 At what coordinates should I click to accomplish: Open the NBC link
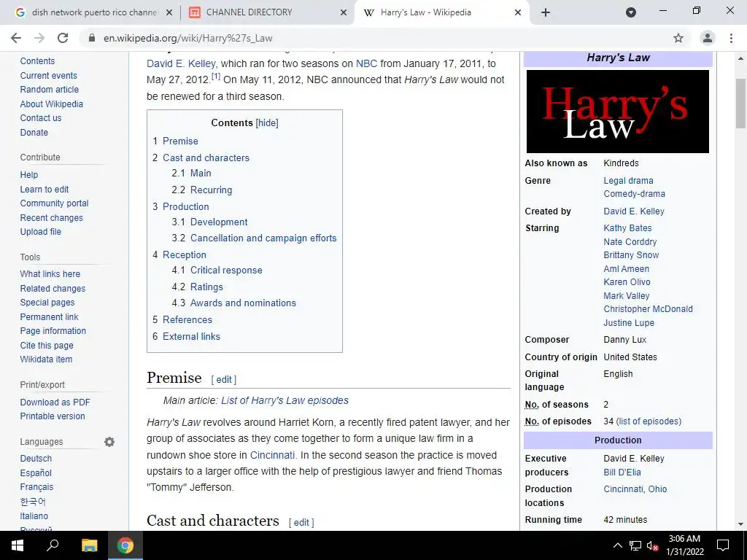(366, 64)
